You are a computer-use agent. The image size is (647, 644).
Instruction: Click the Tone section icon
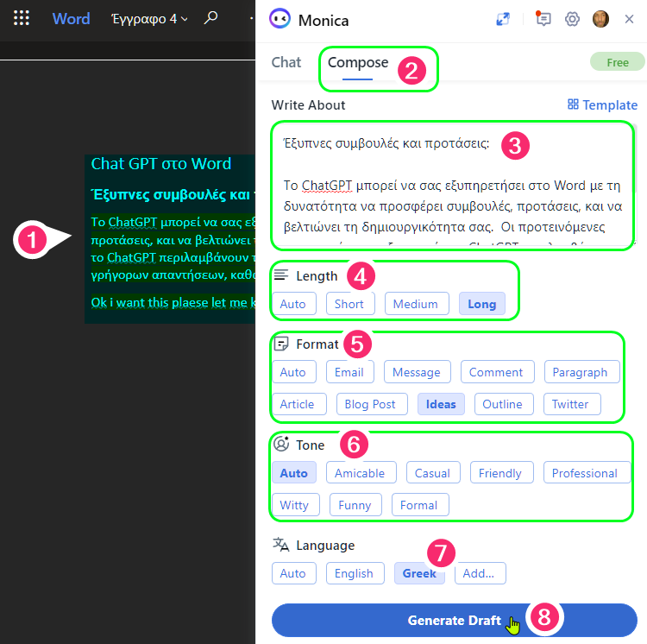point(281,444)
